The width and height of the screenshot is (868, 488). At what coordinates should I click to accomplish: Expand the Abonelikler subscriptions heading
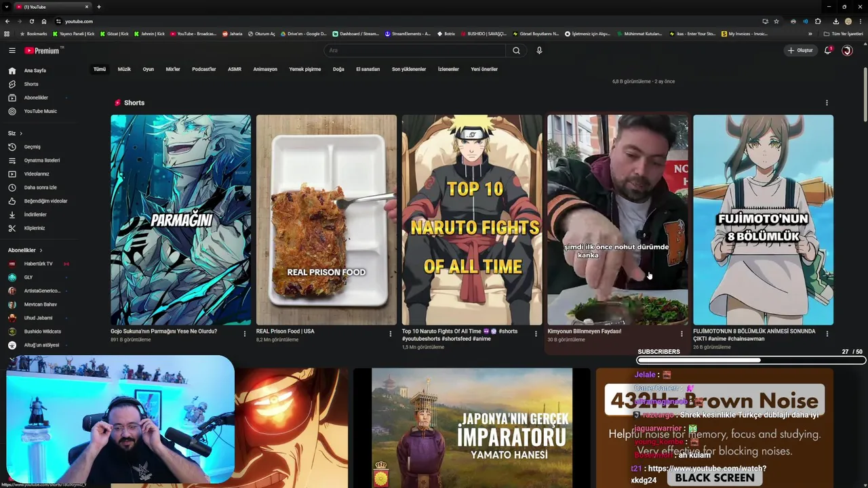(25, 250)
